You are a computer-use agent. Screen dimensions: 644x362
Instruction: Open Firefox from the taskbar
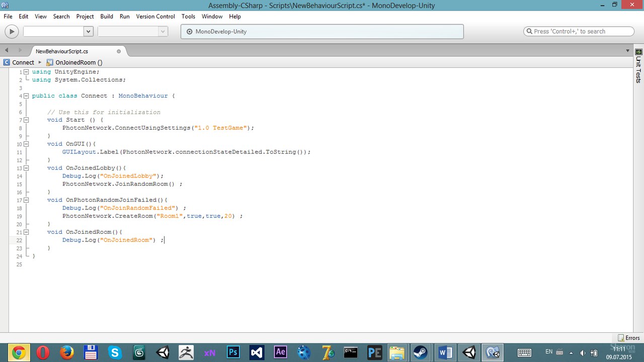67,352
